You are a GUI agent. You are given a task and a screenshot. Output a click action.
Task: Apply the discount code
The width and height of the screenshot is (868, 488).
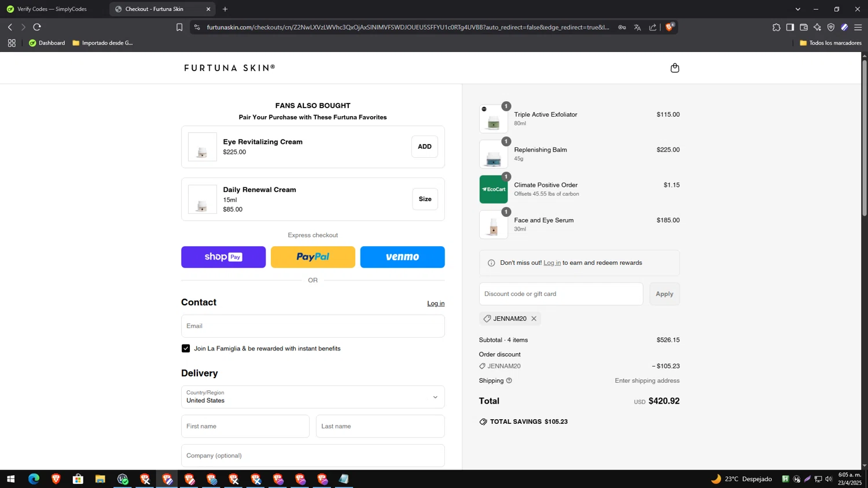[x=664, y=294]
